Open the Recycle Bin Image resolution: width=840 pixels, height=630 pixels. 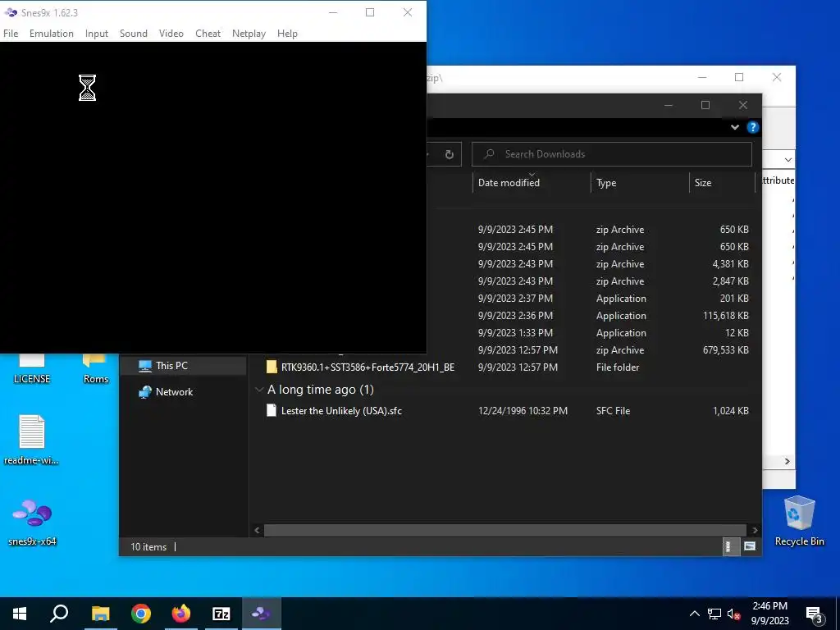pyautogui.click(x=799, y=521)
